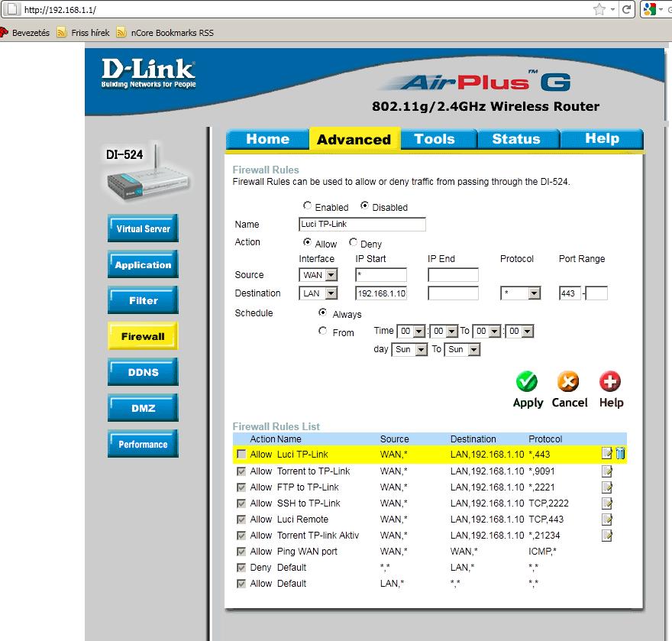This screenshot has height=641, width=672.
Task: Click the Source IP End field
Action: (x=453, y=275)
